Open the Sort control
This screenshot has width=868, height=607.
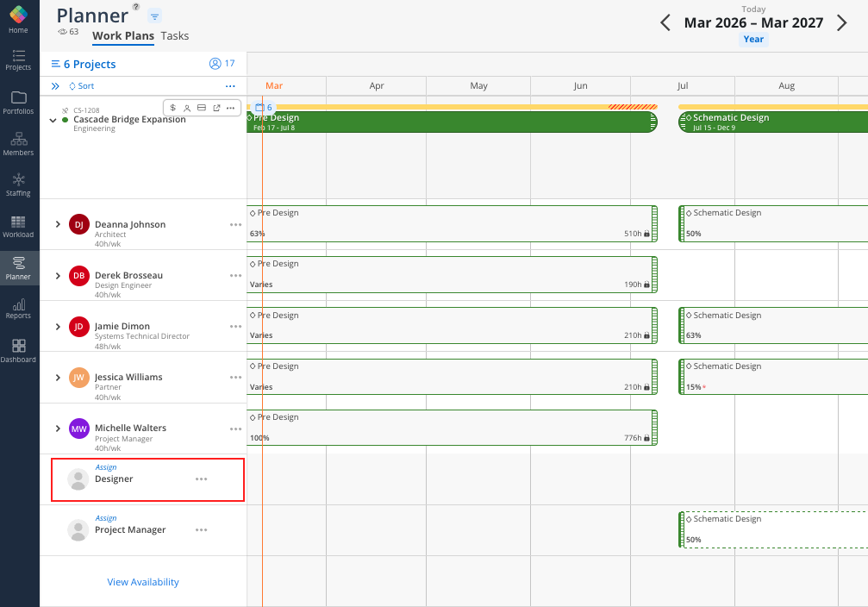(x=81, y=86)
